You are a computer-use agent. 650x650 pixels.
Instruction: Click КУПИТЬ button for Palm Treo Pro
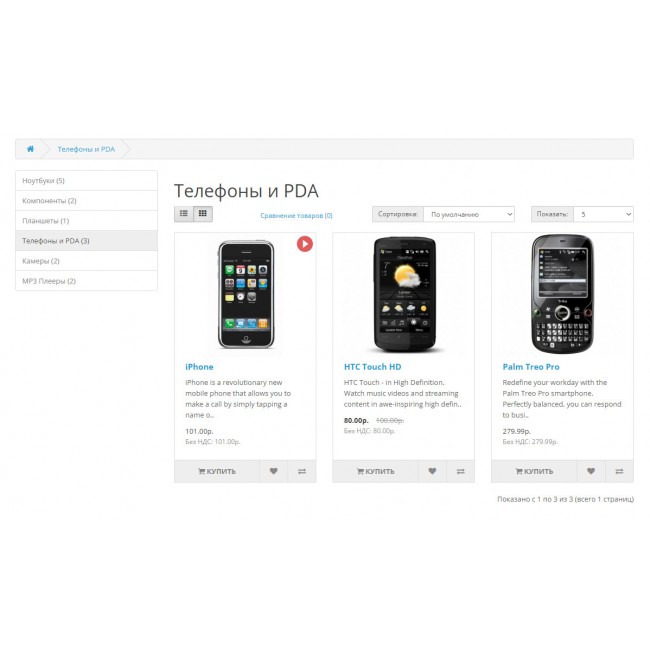click(534, 471)
